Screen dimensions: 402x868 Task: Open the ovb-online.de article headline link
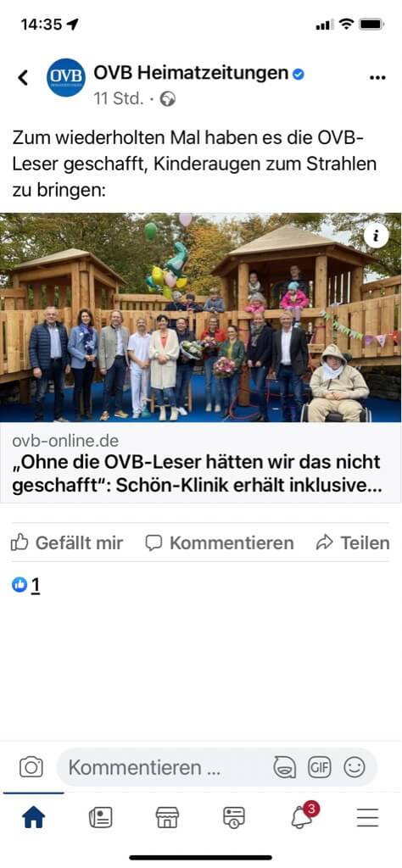point(197,475)
